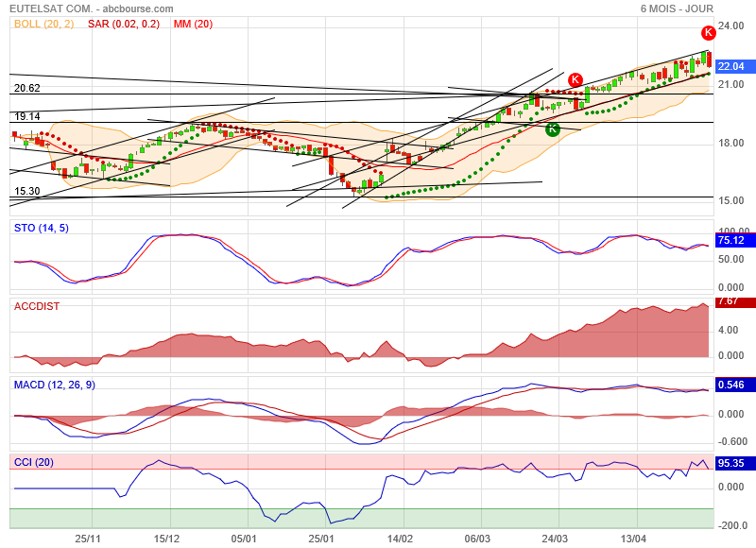Click the 19.14 horizontal level label
756x548 pixels.
tap(27, 116)
